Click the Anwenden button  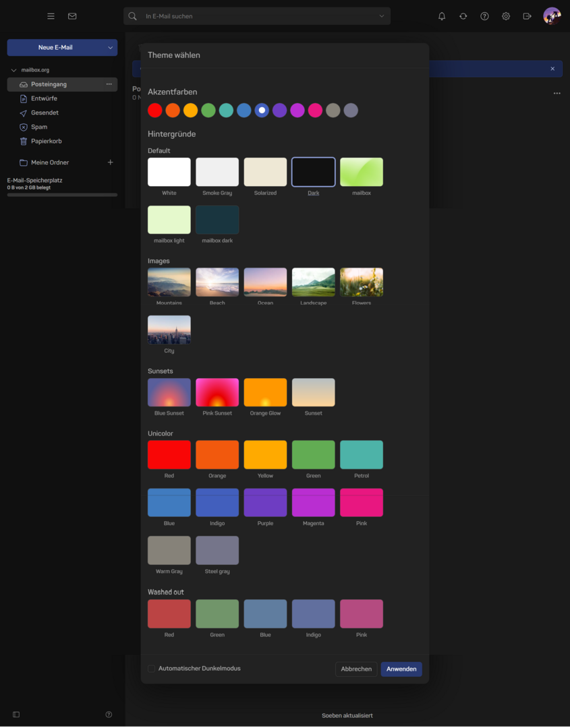(401, 669)
